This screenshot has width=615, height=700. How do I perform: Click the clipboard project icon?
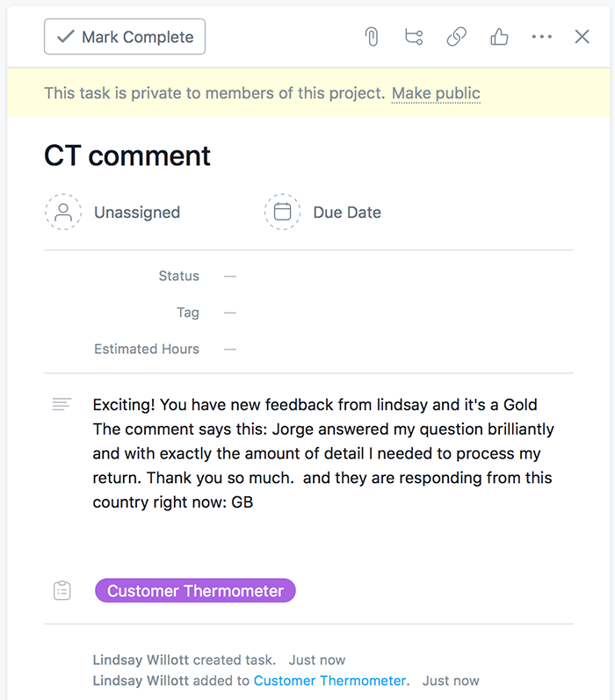pyautogui.click(x=62, y=590)
